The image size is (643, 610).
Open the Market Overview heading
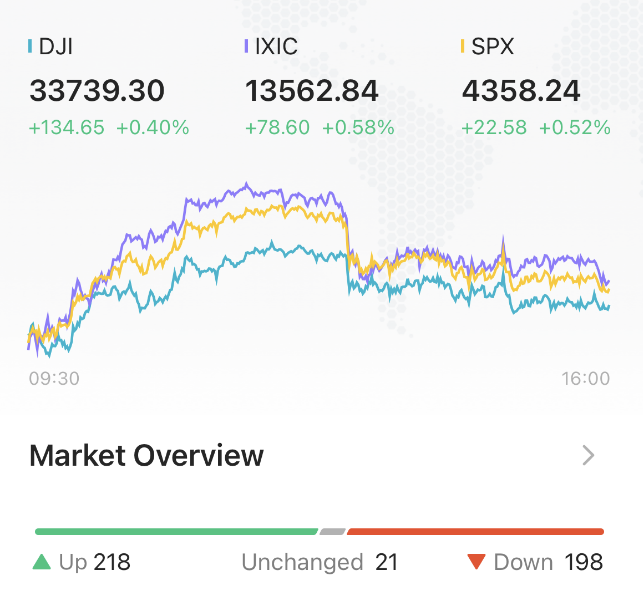point(146,456)
